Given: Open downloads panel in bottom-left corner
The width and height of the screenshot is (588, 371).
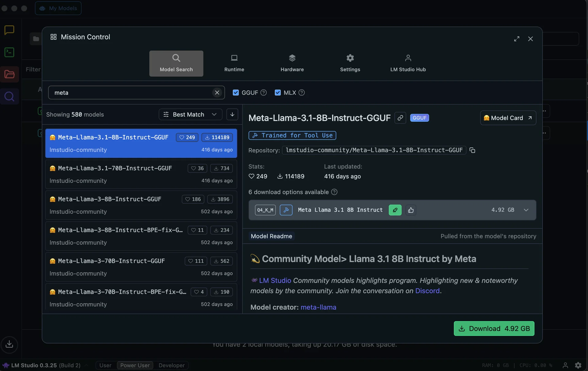Looking at the screenshot, I should point(9,344).
